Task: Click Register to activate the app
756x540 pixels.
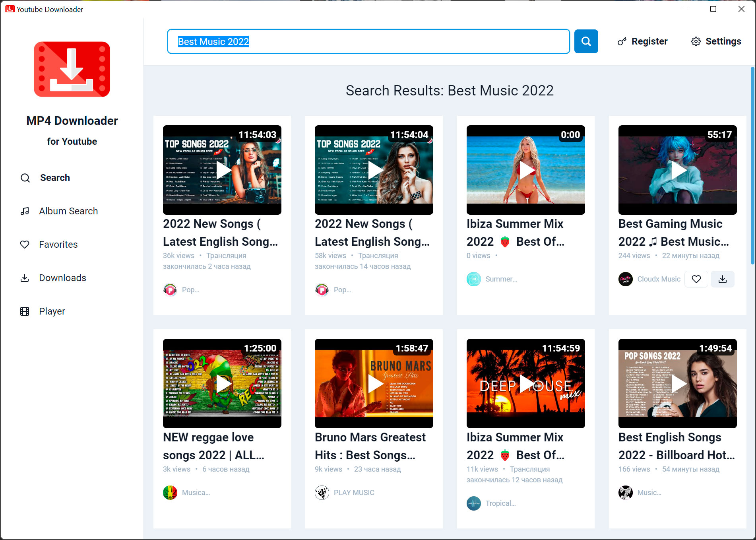Action: 649,41
